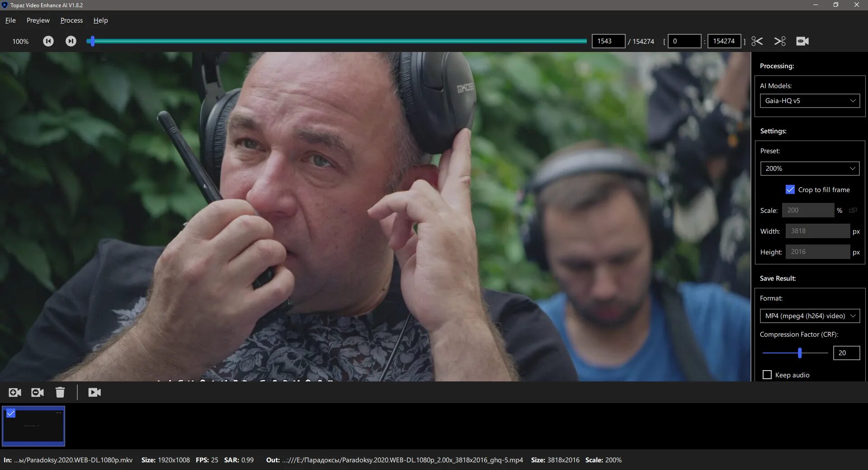Click the camera preview icon in top toolbar
The height and width of the screenshot is (470, 868).
[802, 41]
